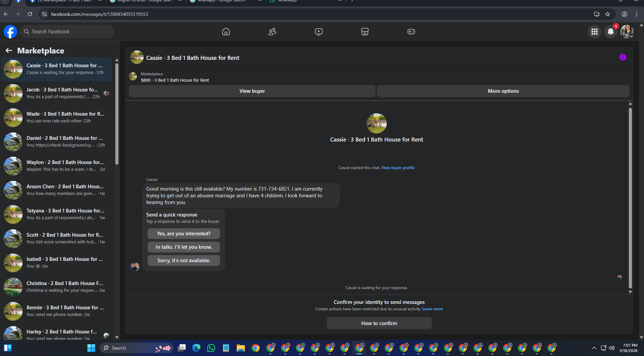Bookmark this page with star icon
This screenshot has width=644, height=356.
point(608,14)
